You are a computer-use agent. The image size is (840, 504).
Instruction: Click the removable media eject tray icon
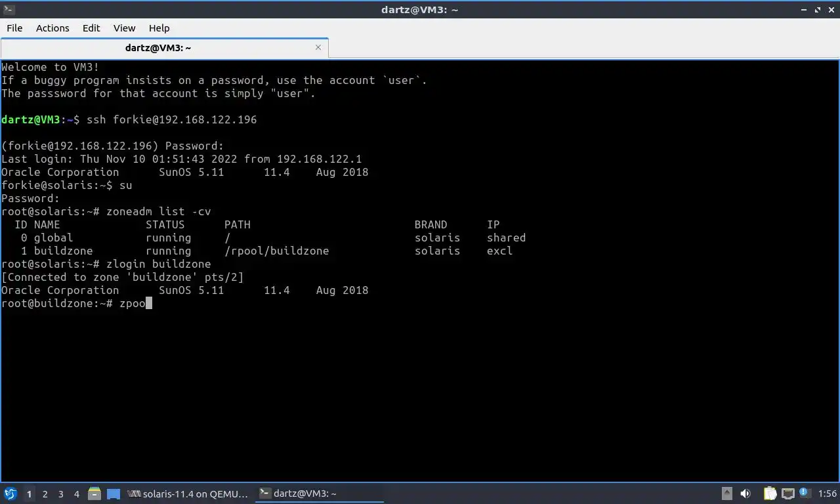coord(727,493)
